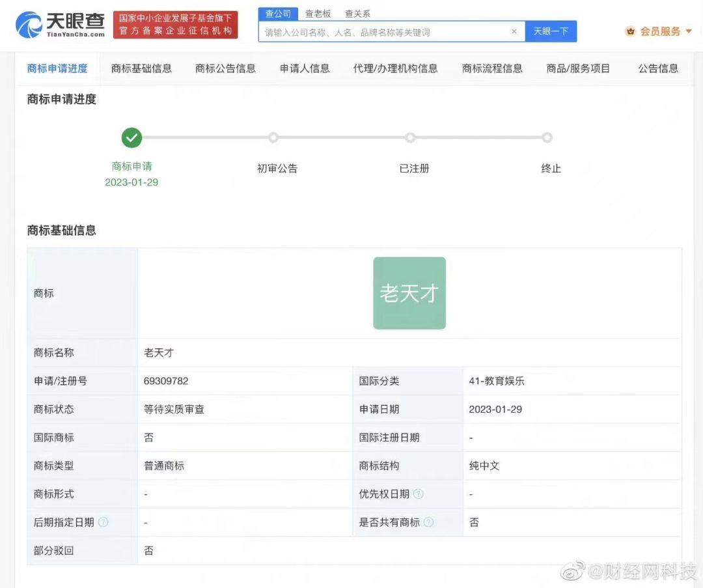The width and height of the screenshot is (703, 588).
Task: Click the red 官方备案企业征信机构 banner
Action: pos(175,25)
